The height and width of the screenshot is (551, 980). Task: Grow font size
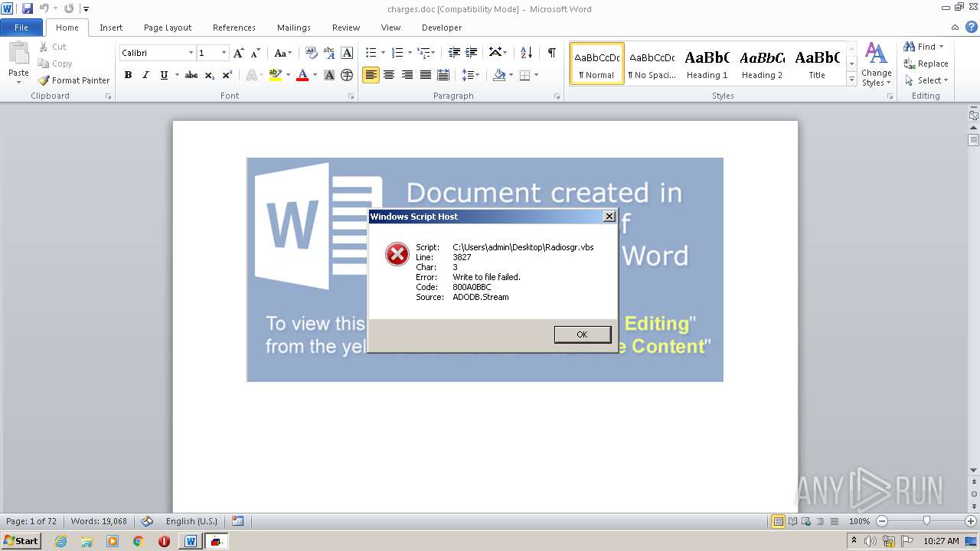239,53
